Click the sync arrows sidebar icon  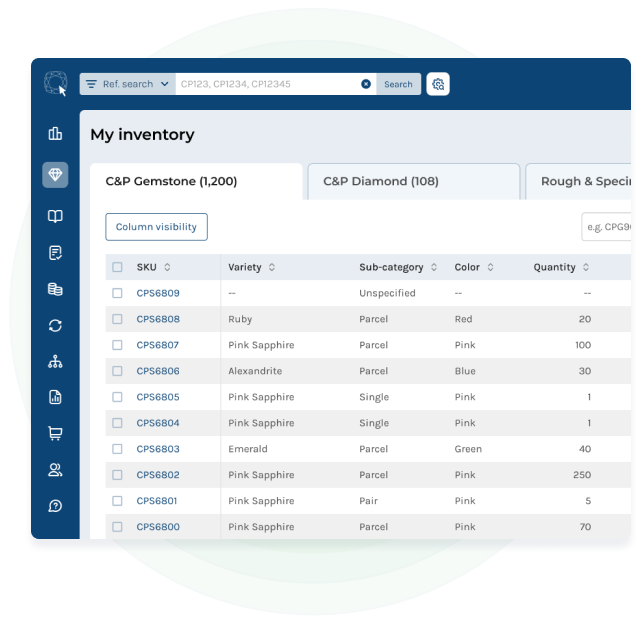coord(55,325)
